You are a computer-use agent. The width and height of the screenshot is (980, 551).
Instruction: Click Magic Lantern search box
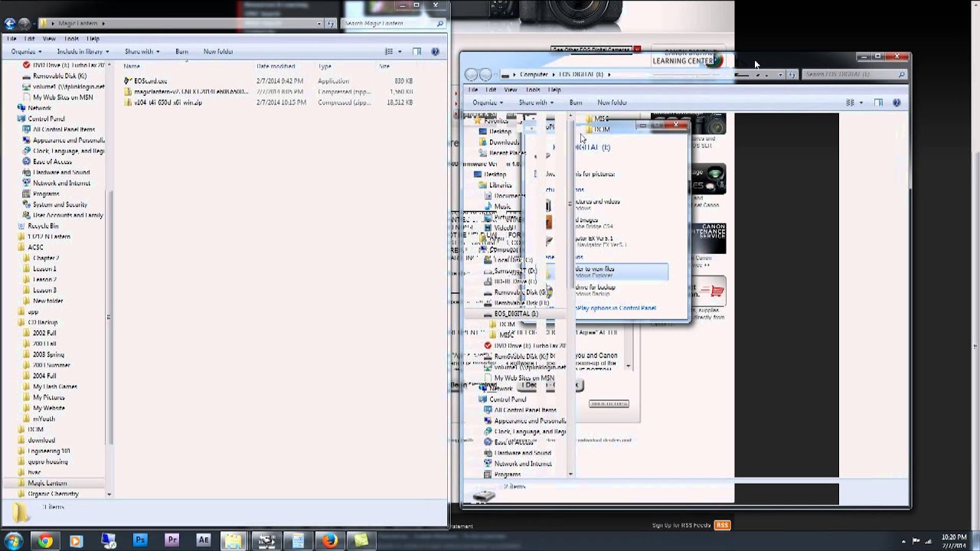[394, 24]
